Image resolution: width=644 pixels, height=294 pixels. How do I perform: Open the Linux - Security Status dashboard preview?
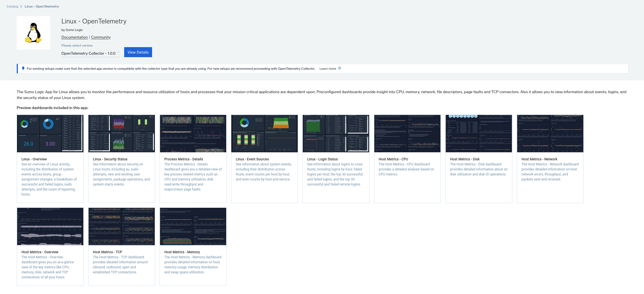pyautogui.click(x=121, y=133)
